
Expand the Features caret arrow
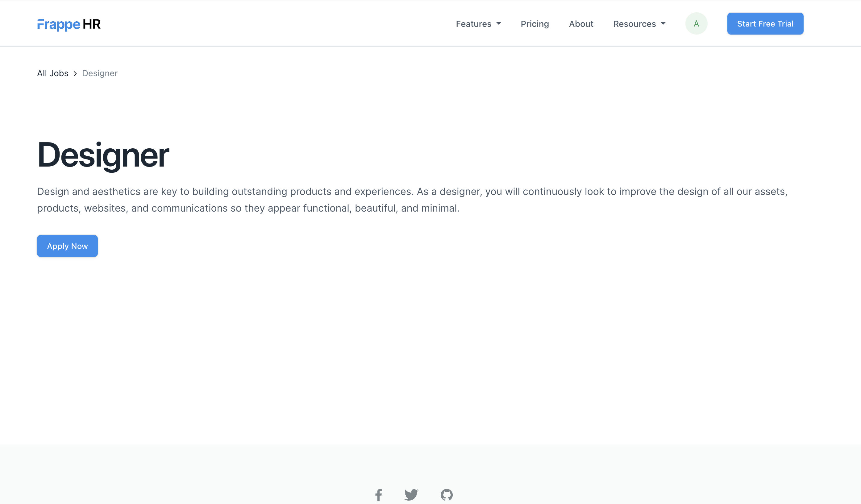(498, 24)
